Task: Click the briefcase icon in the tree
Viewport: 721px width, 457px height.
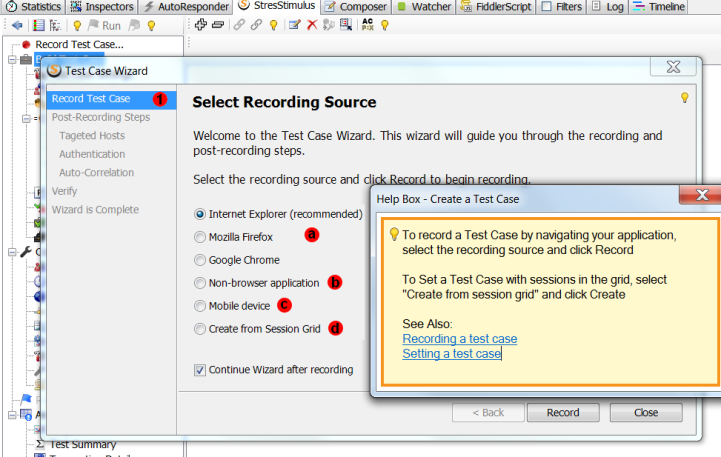Action: (x=26, y=60)
